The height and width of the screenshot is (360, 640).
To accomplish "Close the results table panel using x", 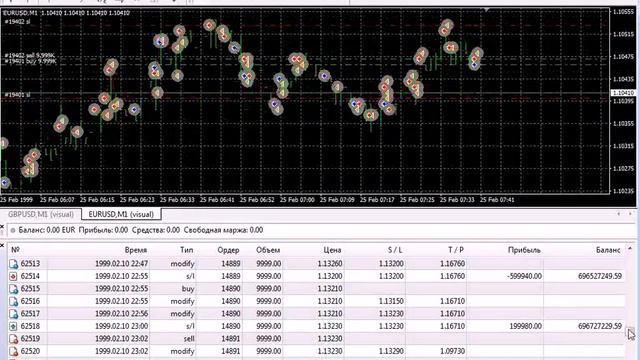I will coord(2,245).
